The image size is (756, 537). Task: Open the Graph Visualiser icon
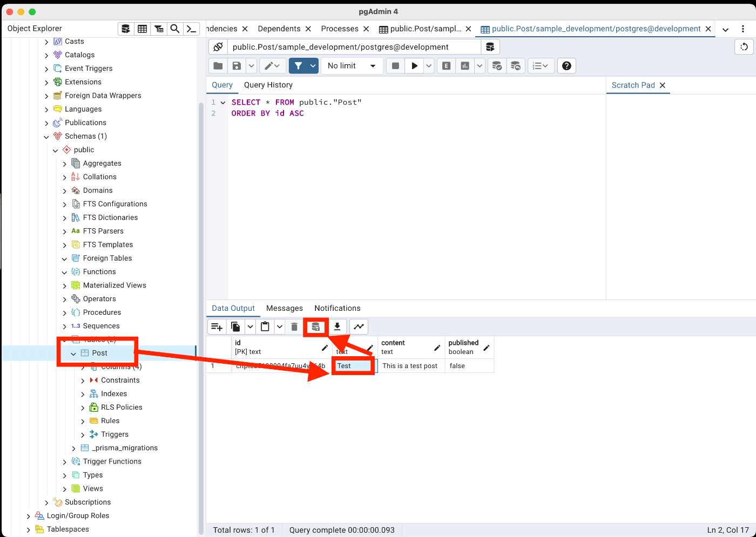click(x=359, y=327)
